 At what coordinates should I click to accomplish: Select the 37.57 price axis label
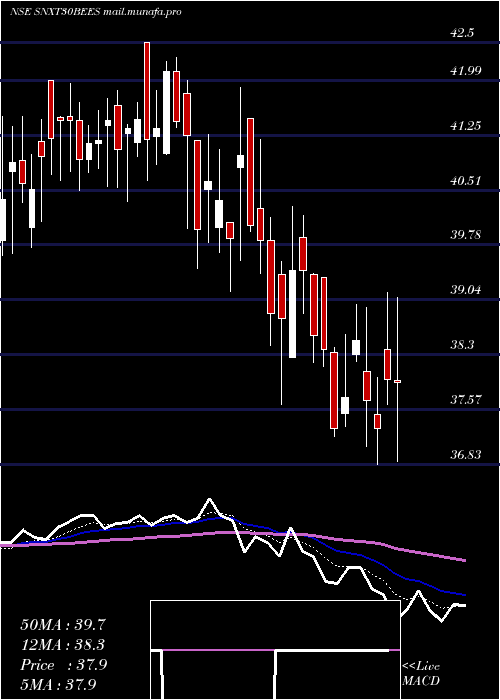[x=466, y=400]
